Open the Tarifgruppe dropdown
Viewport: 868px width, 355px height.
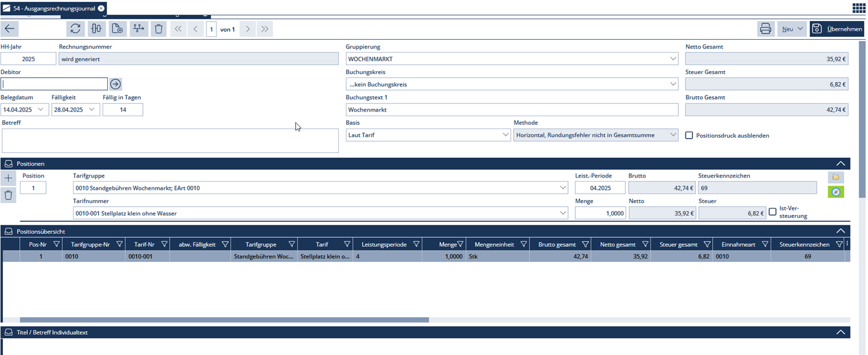(x=563, y=188)
